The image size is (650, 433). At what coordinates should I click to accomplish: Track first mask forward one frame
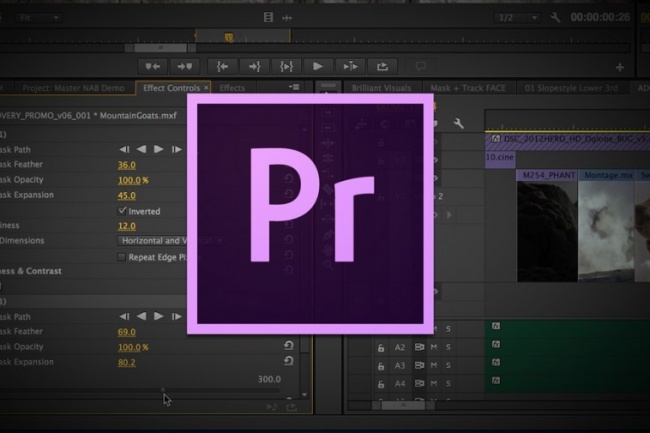coord(177,149)
